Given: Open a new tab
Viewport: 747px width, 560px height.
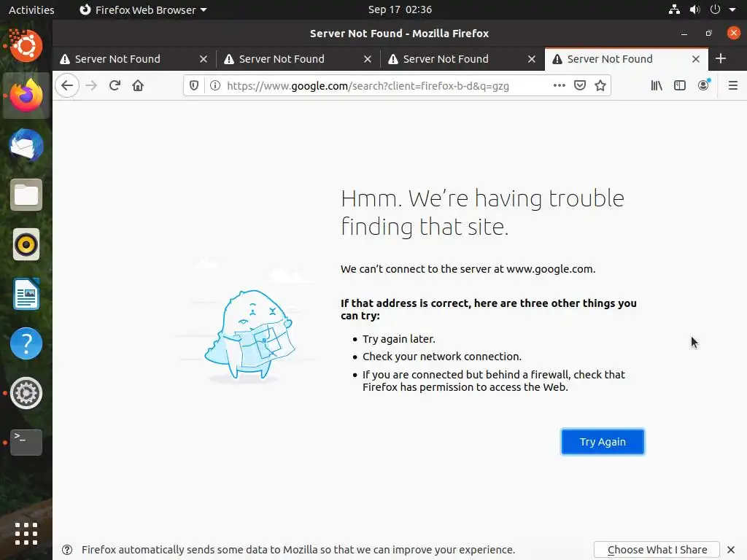Looking at the screenshot, I should point(721,59).
